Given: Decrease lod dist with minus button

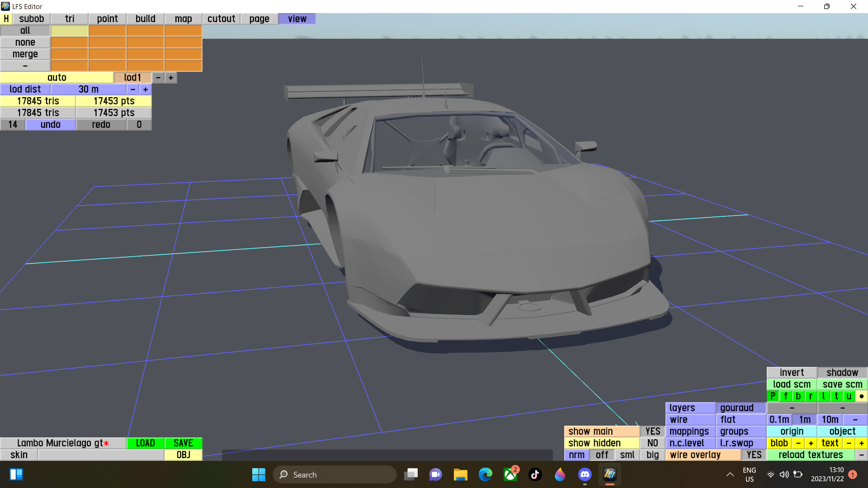Looking at the screenshot, I should pyautogui.click(x=133, y=89).
